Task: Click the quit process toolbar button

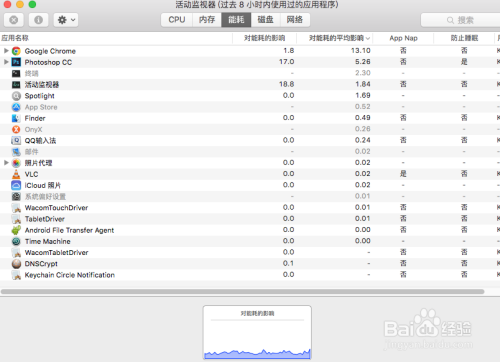Action: coord(14,20)
